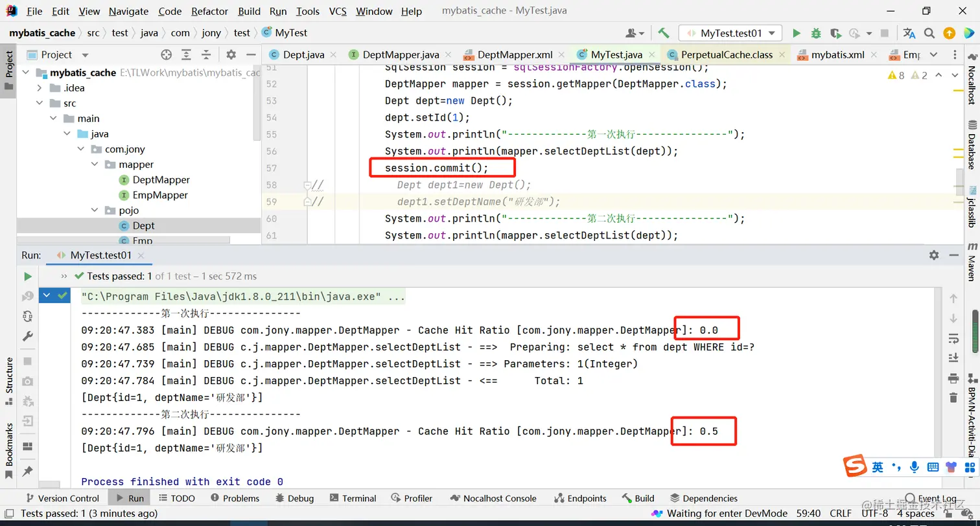Open the Version Control tool window
Image resolution: width=980 pixels, height=526 pixels.
click(x=62, y=498)
